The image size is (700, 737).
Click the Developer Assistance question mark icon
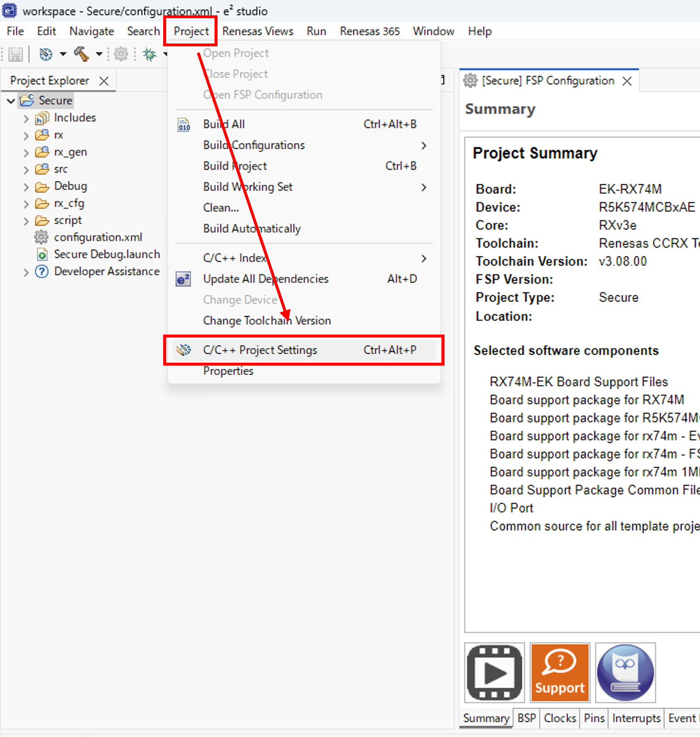click(x=41, y=272)
